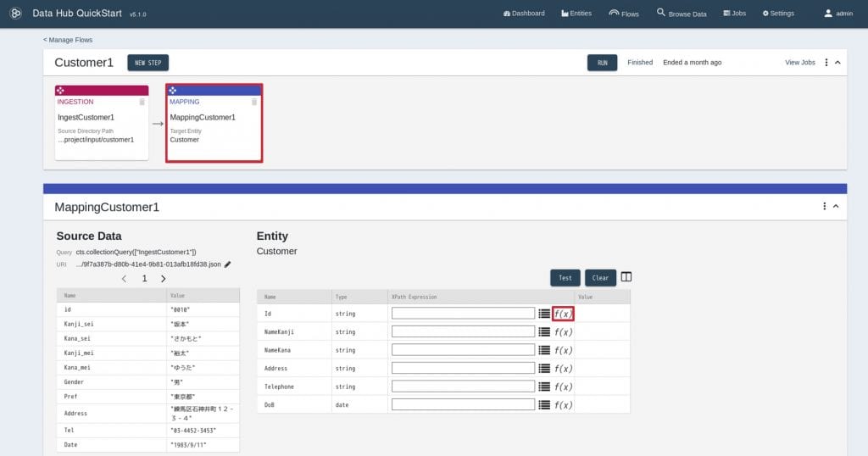Open the admin user menu
This screenshot has height=456, width=868.
tap(838, 14)
